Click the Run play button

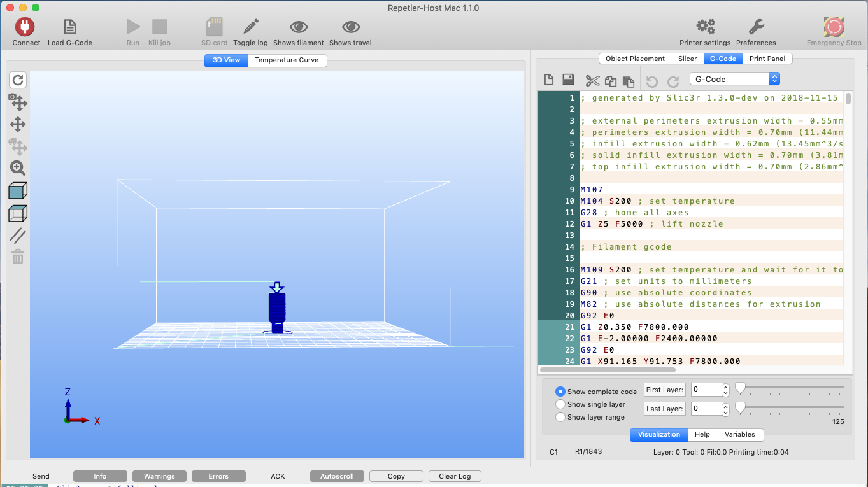point(133,27)
